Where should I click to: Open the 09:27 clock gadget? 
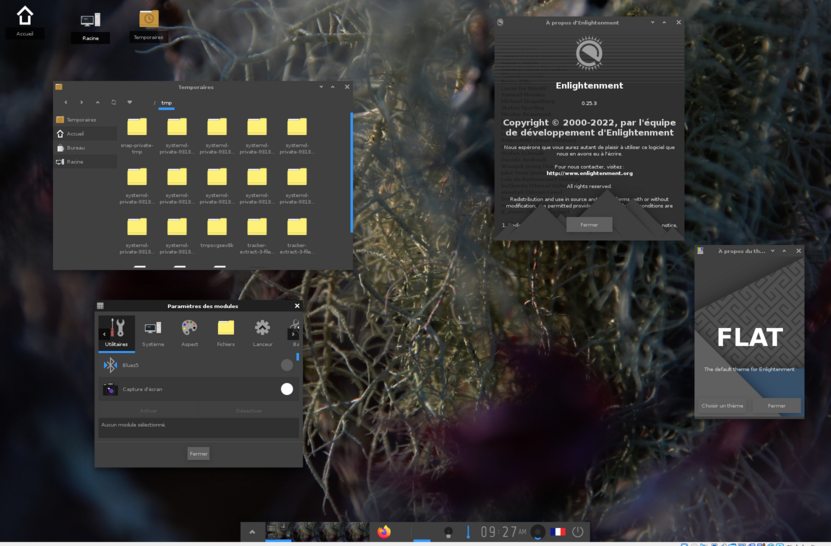[503, 531]
